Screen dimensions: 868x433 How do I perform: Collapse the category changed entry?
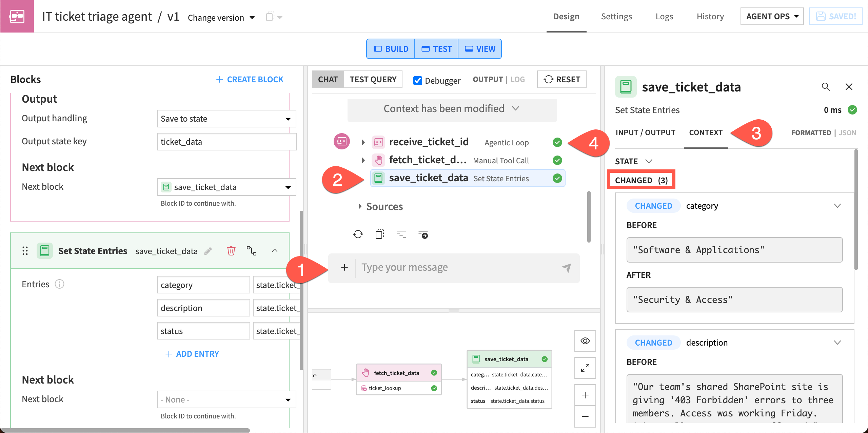[837, 206]
